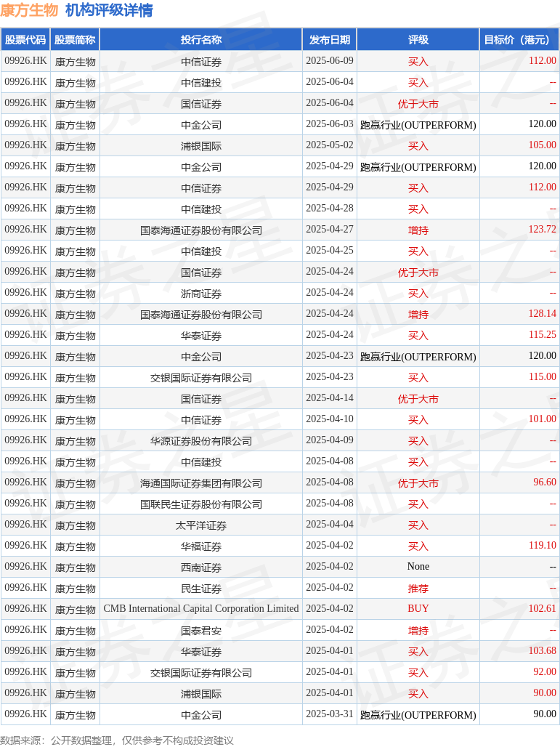This screenshot has height=747, width=560.
Task: Select the date 2025-04-27
Action: (330, 230)
